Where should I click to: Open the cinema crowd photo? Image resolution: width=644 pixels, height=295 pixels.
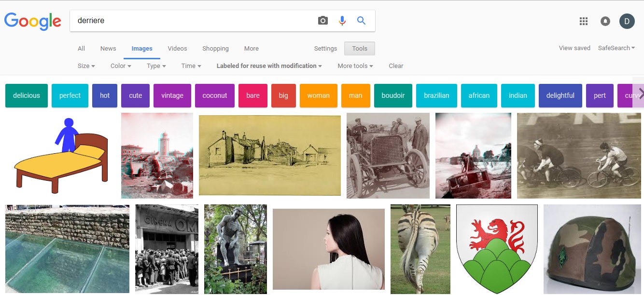point(167,249)
